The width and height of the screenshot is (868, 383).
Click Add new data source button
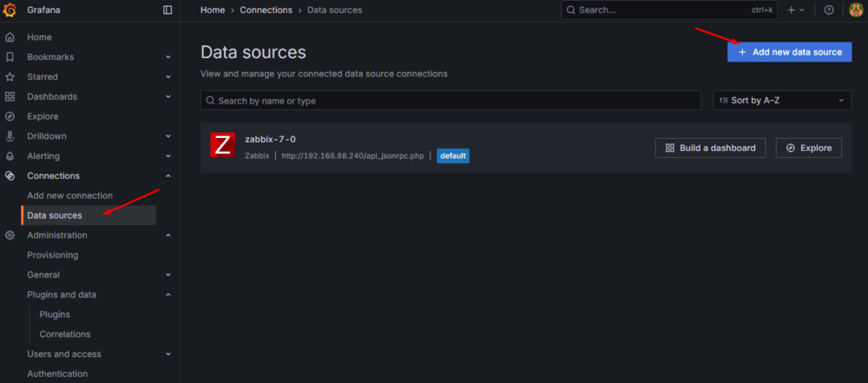pos(789,52)
